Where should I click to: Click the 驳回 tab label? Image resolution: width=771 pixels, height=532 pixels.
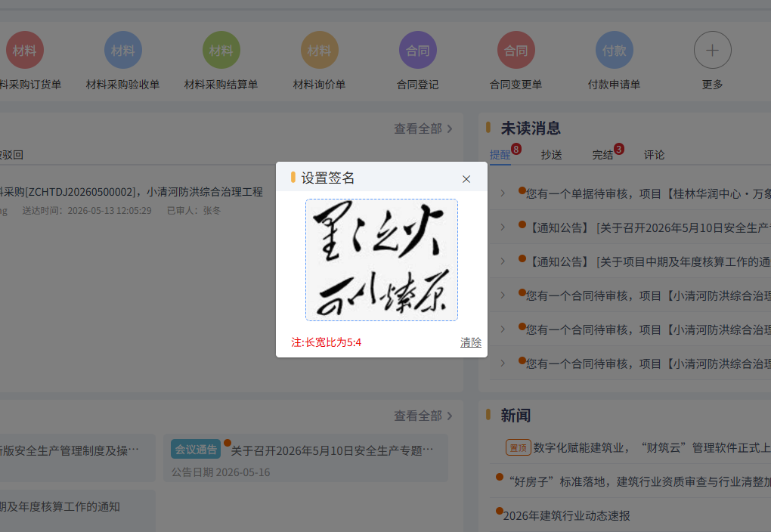[11, 155]
